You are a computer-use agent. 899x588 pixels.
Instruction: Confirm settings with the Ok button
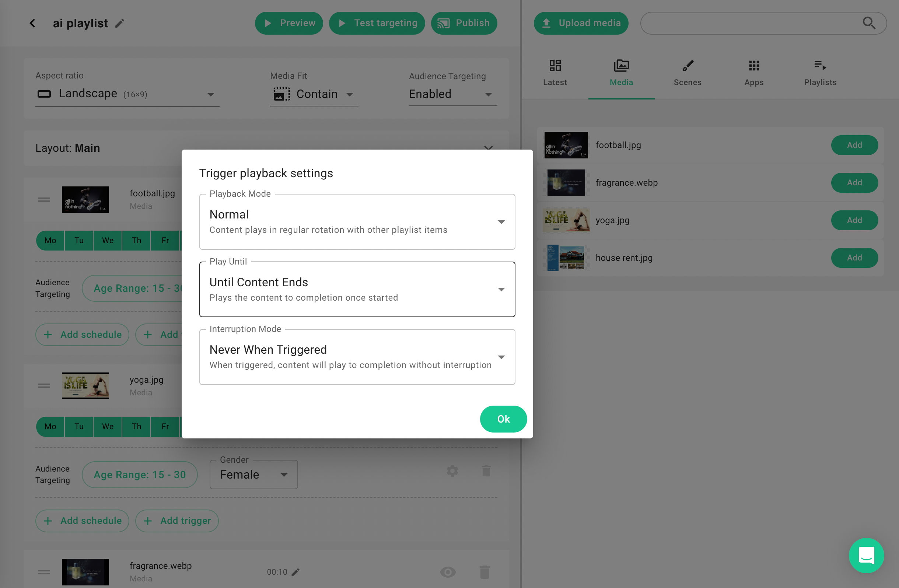coord(503,419)
